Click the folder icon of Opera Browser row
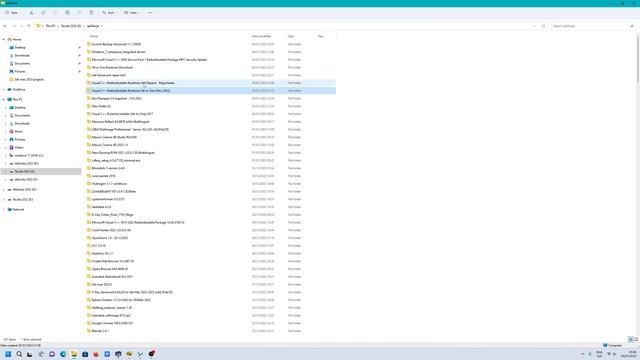Screen dimensions: 640x360 [x=89, y=269]
